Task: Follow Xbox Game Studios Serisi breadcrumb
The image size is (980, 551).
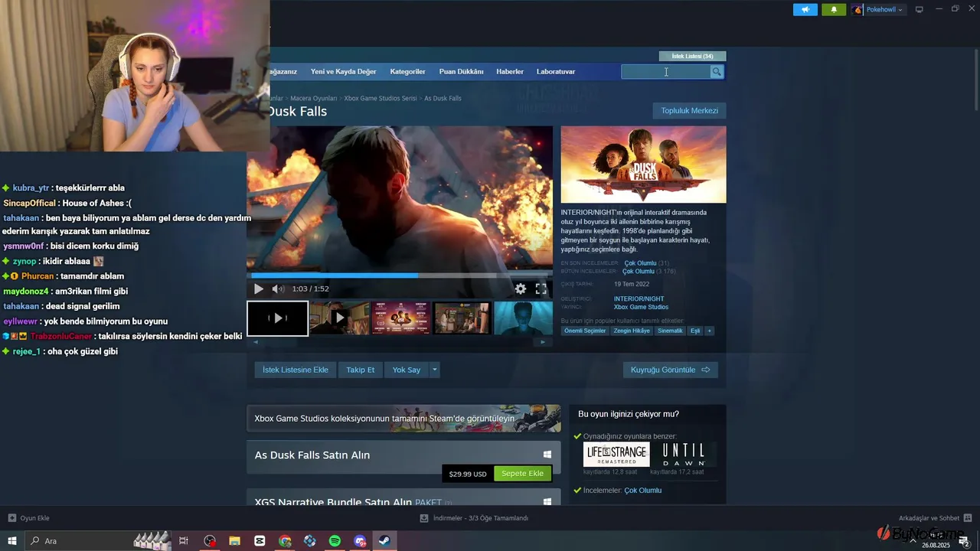Action: click(x=381, y=98)
